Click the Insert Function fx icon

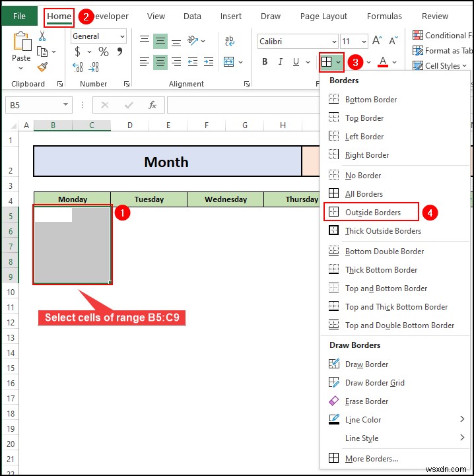click(x=152, y=105)
